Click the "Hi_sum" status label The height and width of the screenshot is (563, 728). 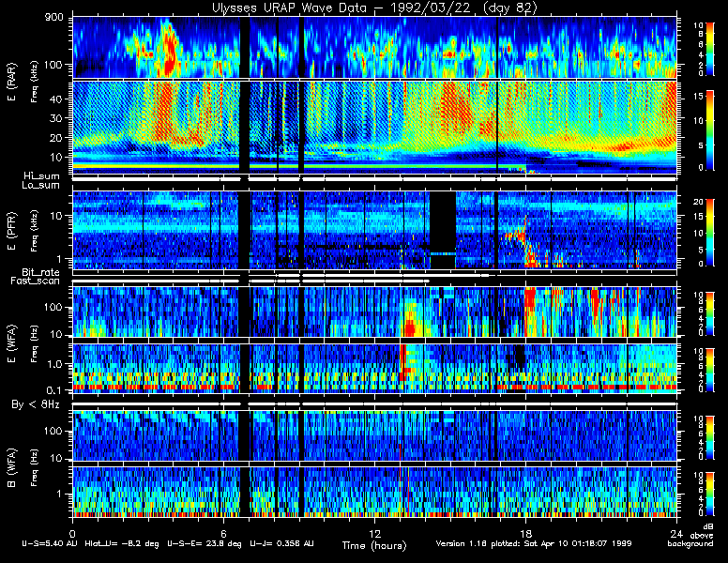pos(42,176)
